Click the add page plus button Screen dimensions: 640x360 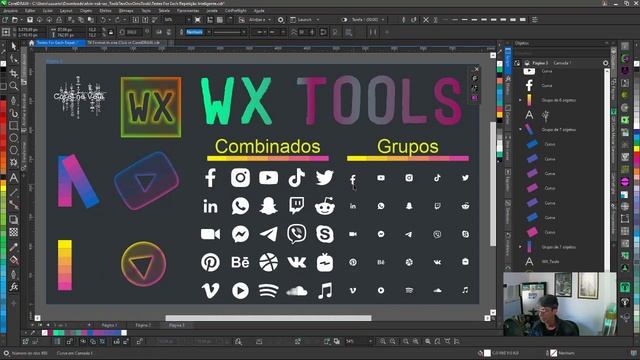click(x=89, y=325)
